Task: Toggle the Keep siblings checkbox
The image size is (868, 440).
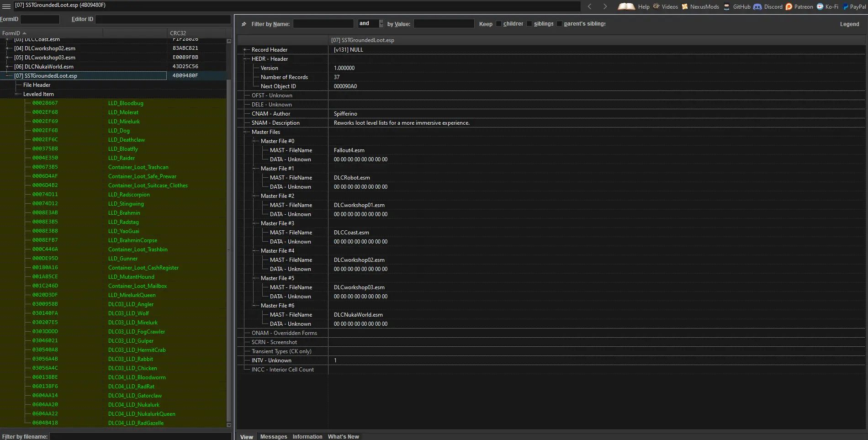Action: [x=529, y=24]
